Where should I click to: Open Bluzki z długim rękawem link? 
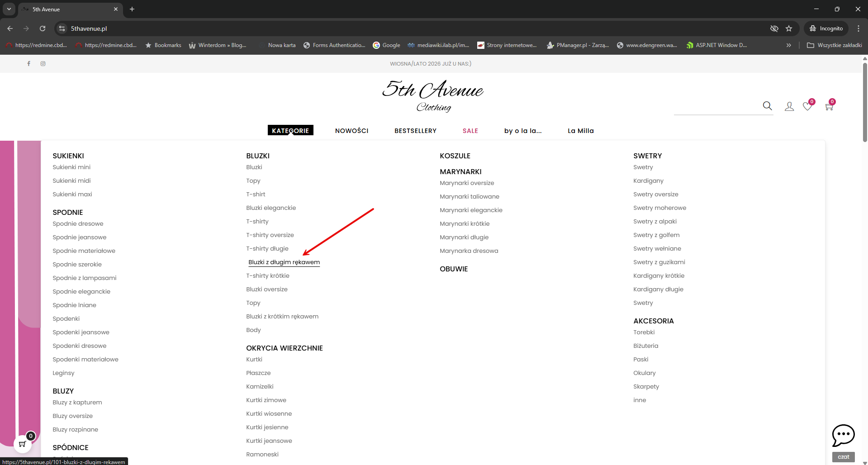pyautogui.click(x=284, y=262)
